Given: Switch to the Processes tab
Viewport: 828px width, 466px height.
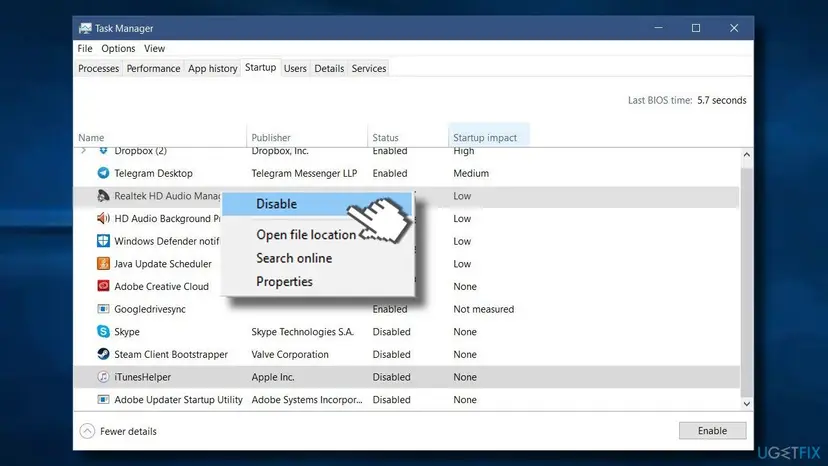Looking at the screenshot, I should pyautogui.click(x=98, y=69).
